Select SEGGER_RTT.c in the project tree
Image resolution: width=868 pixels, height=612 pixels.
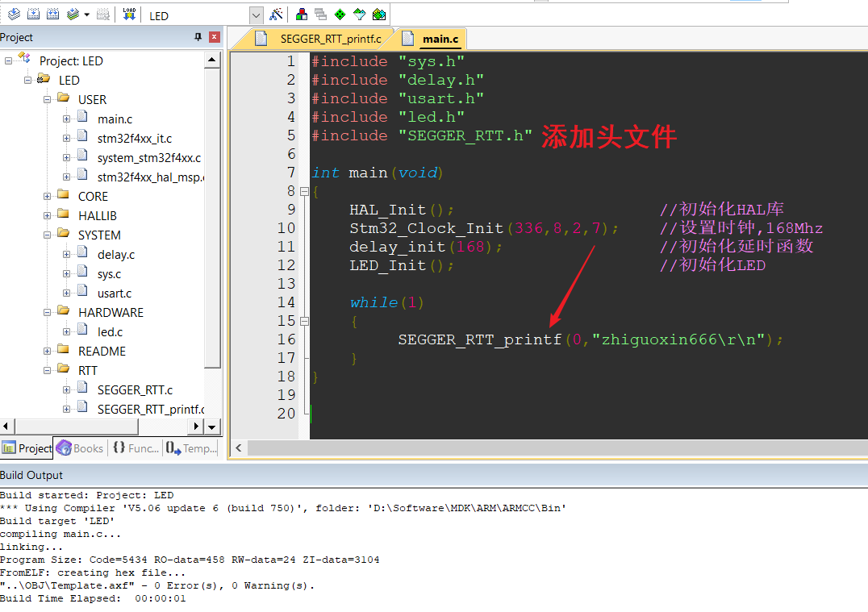click(135, 390)
